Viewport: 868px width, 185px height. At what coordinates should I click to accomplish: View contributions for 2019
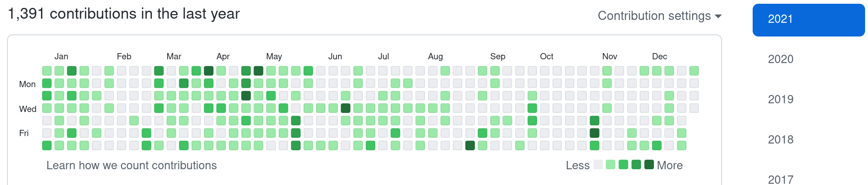click(x=780, y=100)
